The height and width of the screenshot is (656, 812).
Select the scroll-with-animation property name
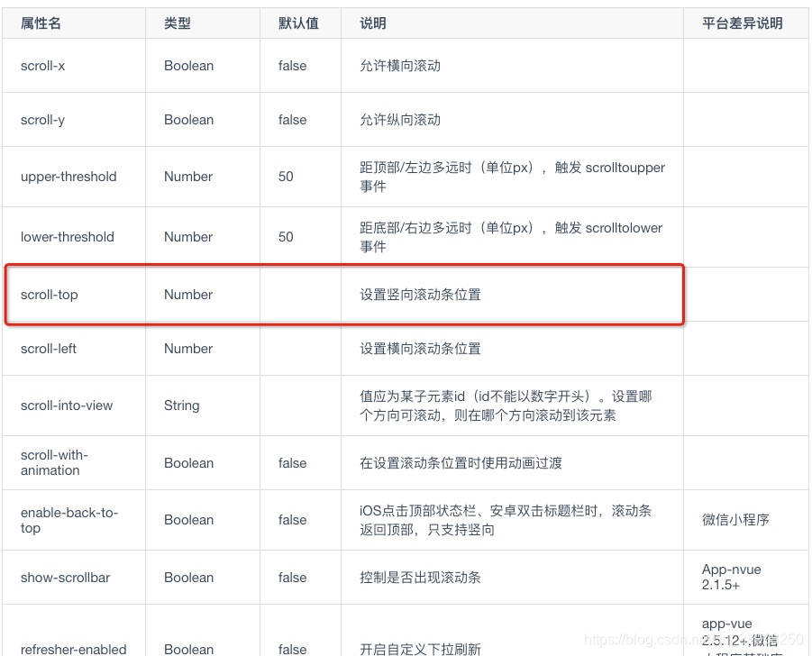[x=54, y=462]
